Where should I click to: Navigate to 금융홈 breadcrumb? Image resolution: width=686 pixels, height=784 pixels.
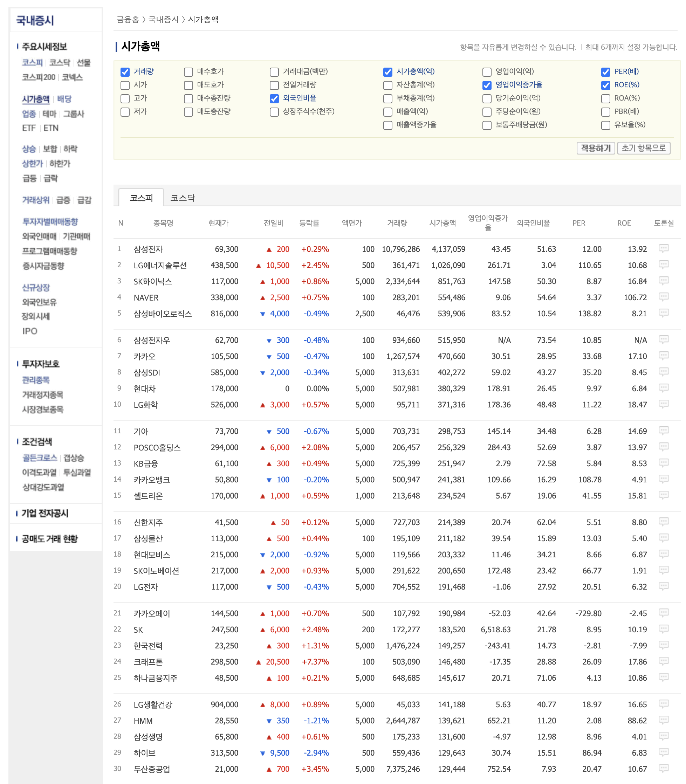(128, 20)
